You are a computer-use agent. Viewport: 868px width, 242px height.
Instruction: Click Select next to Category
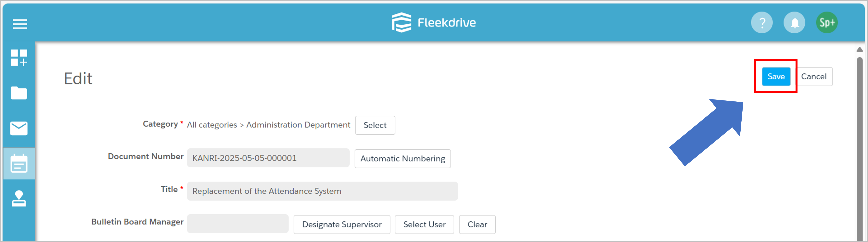pos(375,125)
